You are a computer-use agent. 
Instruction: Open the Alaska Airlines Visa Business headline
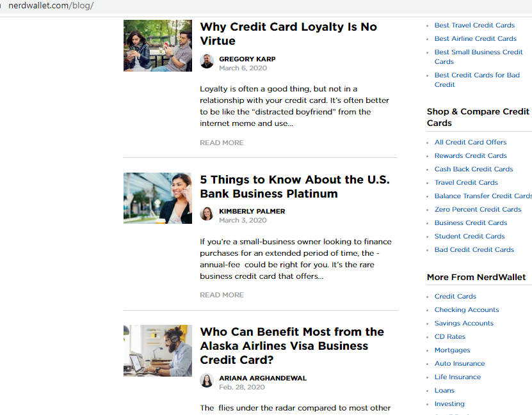(292, 345)
